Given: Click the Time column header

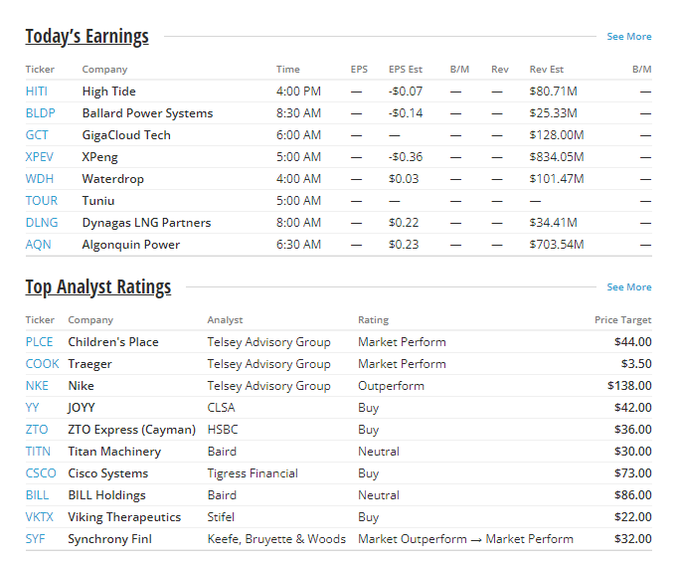Looking at the screenshot, I should click(x=287, y=69).
